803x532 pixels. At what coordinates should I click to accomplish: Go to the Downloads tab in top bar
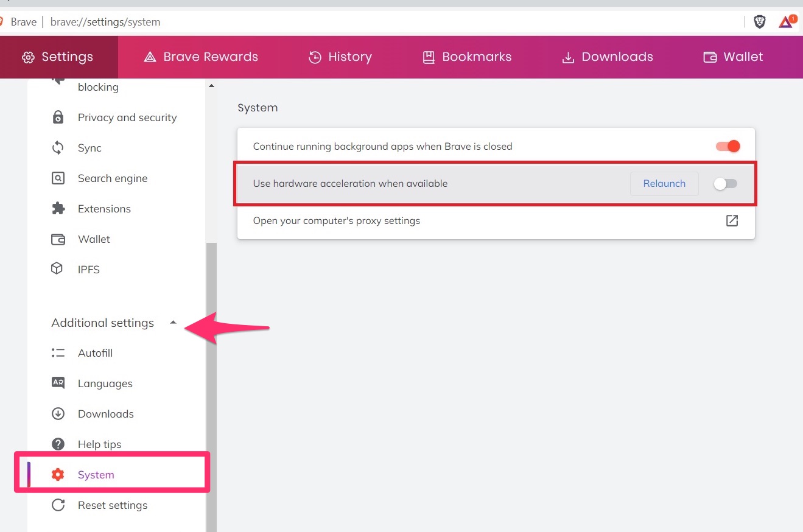pyautogui.click(x=607, y=57)
